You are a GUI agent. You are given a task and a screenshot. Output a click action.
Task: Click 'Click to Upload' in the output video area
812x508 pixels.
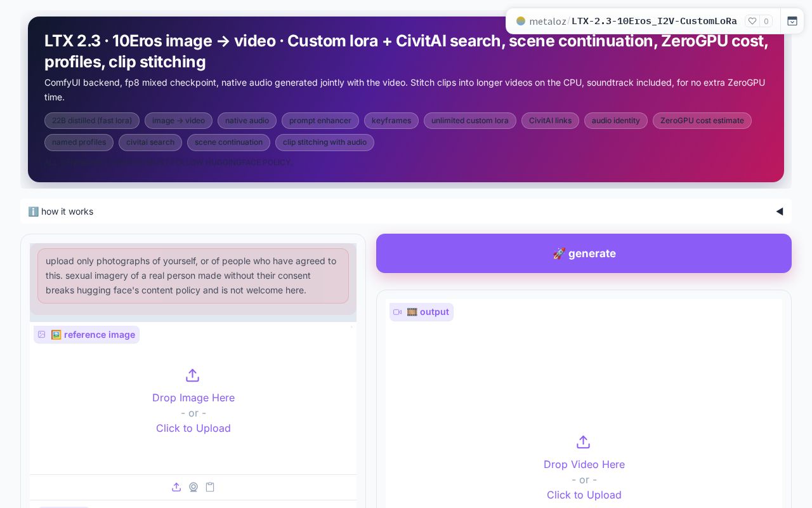pos(584,495)
